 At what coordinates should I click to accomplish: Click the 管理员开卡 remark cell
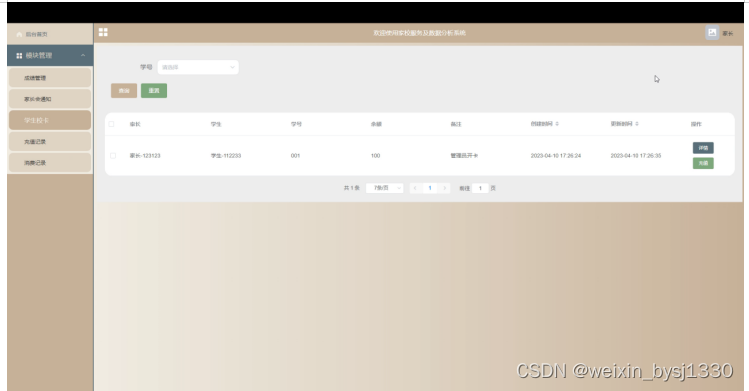tap(464, 156)
